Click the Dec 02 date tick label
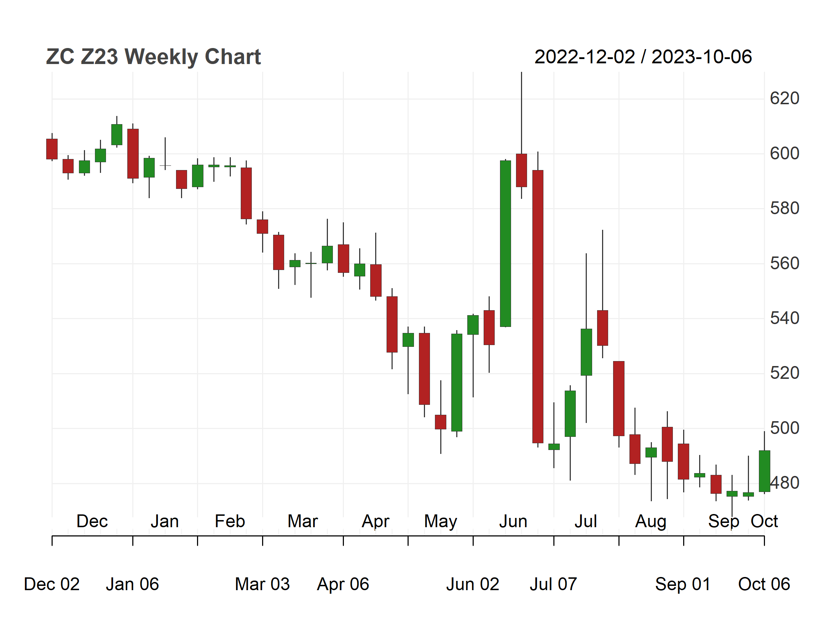 tap(52, 584)
